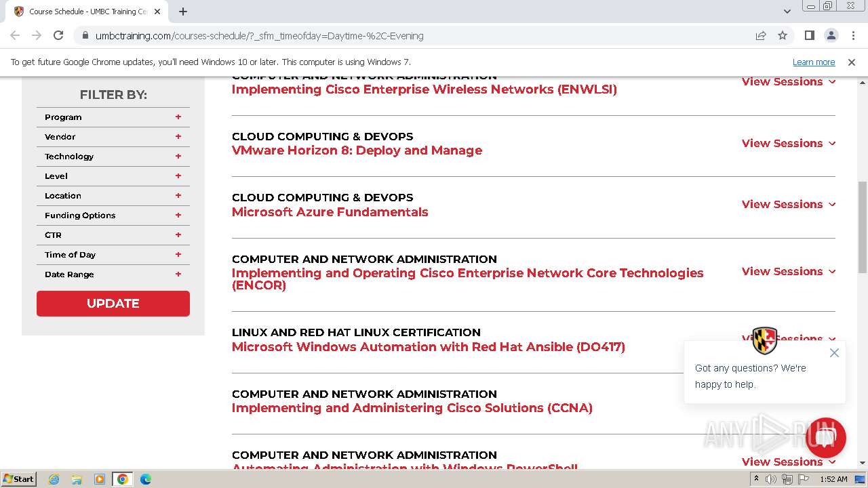Click the 'CLOUD COMPUTING & DEVOPS' label above VMware
Image resolution: width=868 pixels, height=488 pixels.
(x=323, y=136)
